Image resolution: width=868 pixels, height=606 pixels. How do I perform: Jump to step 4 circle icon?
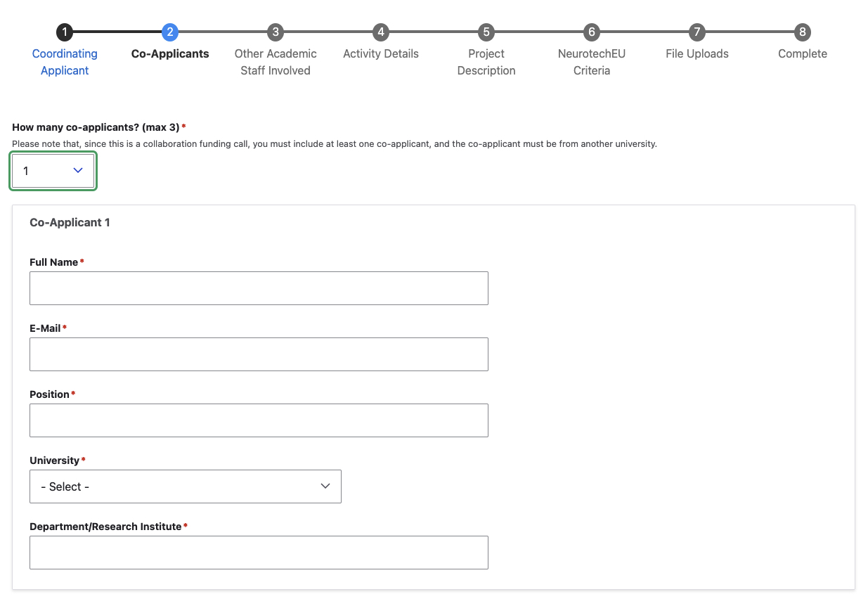(x=380, y=32)
